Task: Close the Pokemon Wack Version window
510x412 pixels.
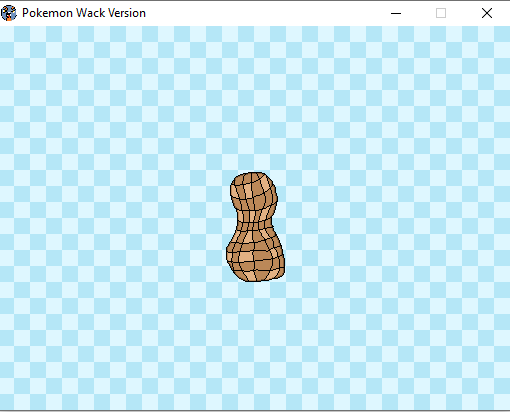Action: point(487,13)
